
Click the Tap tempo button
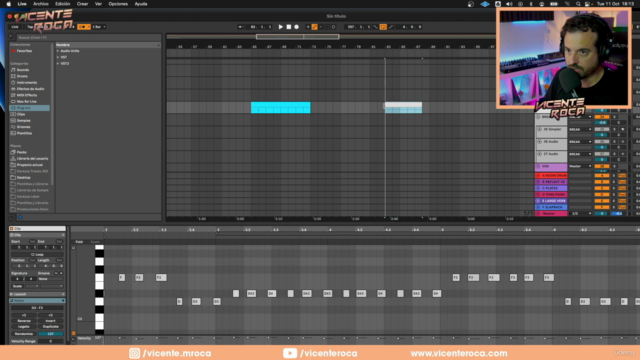coord(30,27)
